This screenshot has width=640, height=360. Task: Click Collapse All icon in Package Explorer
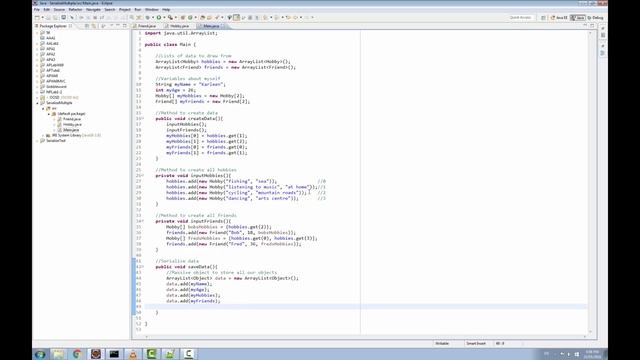[x=87, y=26]
